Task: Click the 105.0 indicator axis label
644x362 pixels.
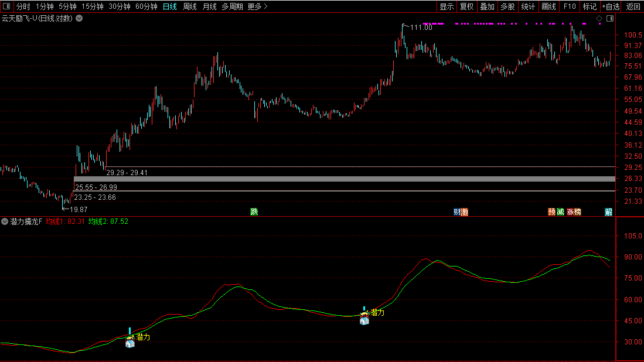Action: point(633,236)
